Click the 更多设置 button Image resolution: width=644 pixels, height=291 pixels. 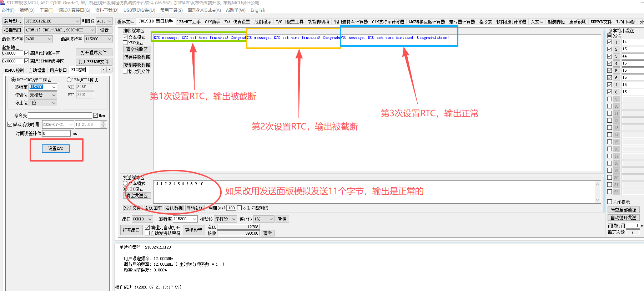coord(194,230)
